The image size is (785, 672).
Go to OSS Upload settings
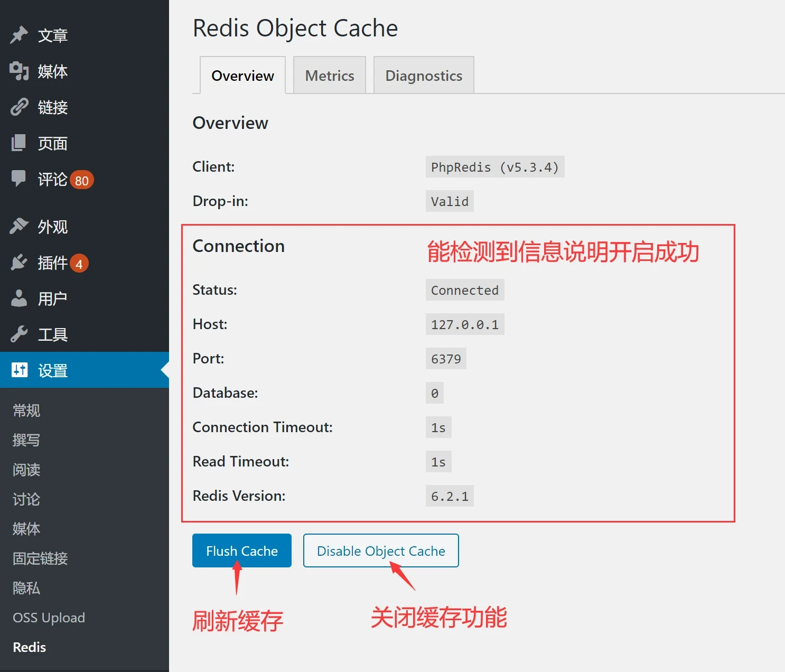[49, 617]
